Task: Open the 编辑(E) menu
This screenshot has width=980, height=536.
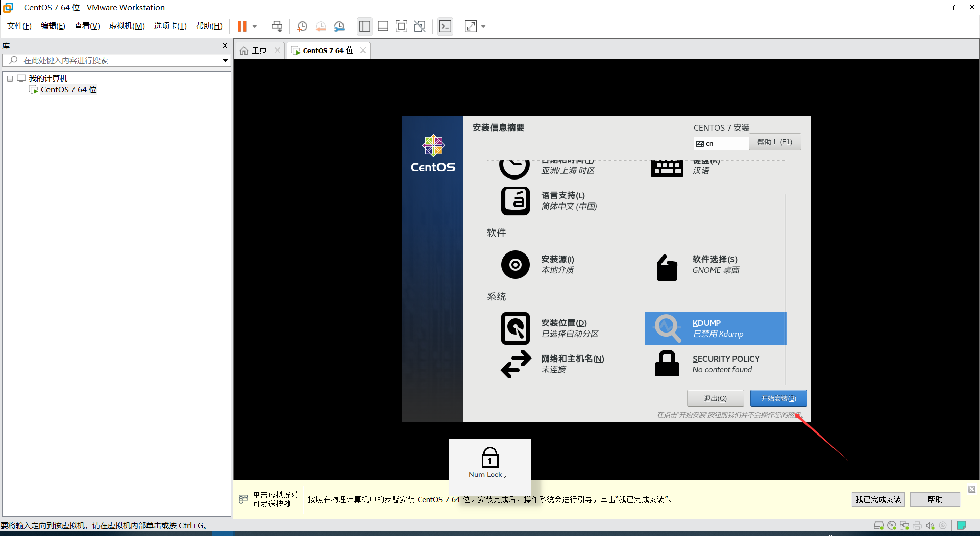Action: (53, 26)
